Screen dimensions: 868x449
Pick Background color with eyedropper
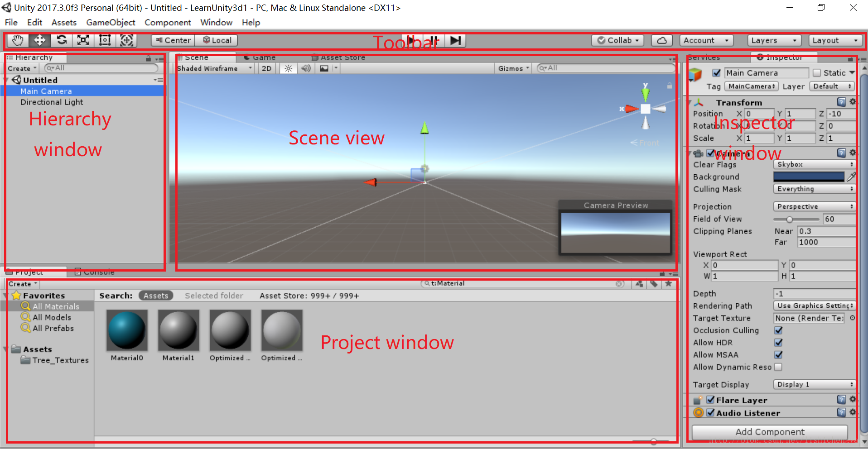pyautogui.click(x=851, y=177)
